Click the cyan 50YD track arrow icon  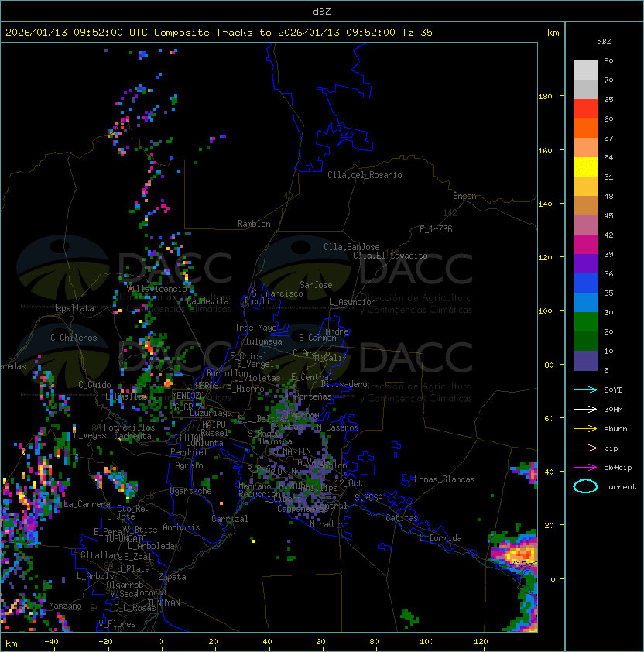(585, 390)
